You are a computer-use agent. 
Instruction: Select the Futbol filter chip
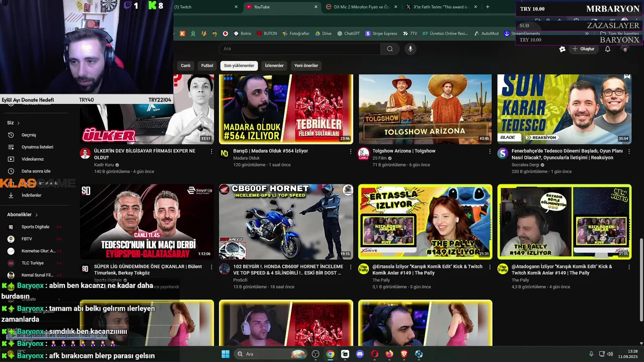[207, 66]
